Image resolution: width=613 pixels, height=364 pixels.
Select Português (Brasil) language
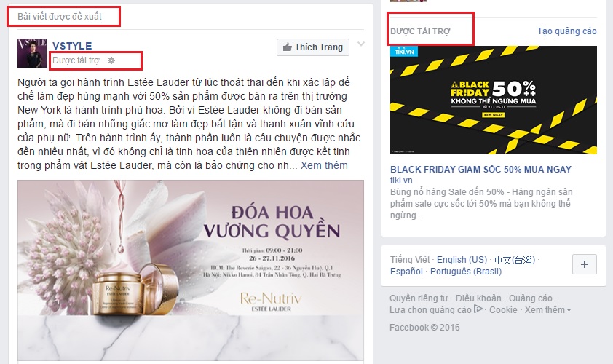click(466, 272)
